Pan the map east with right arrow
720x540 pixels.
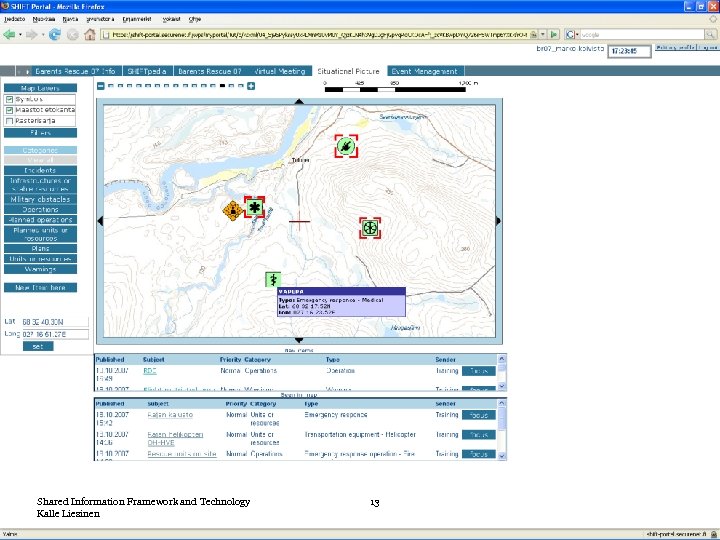click(498, 221)
